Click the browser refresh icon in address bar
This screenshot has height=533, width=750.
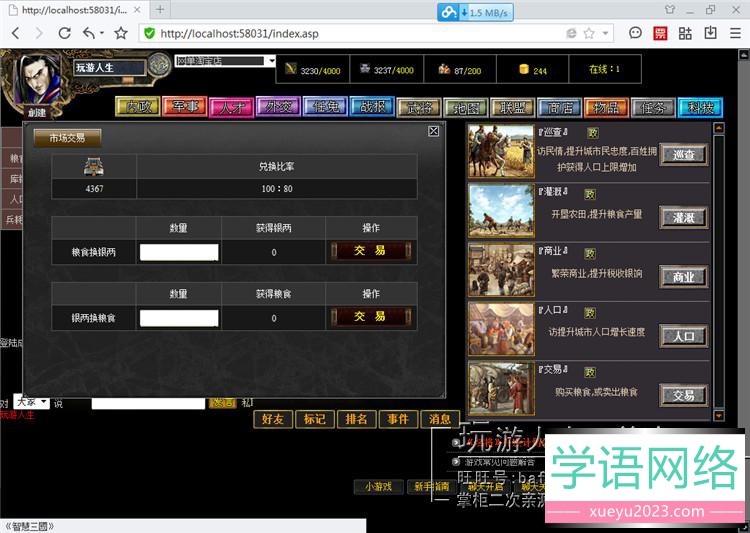569,33
